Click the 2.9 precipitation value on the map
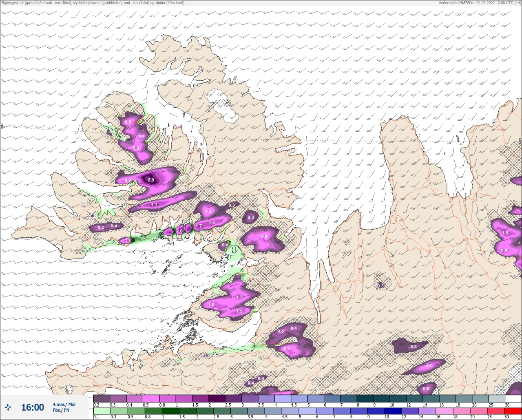 [x=151, y=180]
